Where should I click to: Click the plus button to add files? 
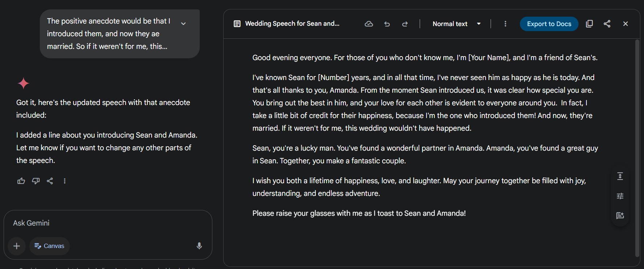17,246
